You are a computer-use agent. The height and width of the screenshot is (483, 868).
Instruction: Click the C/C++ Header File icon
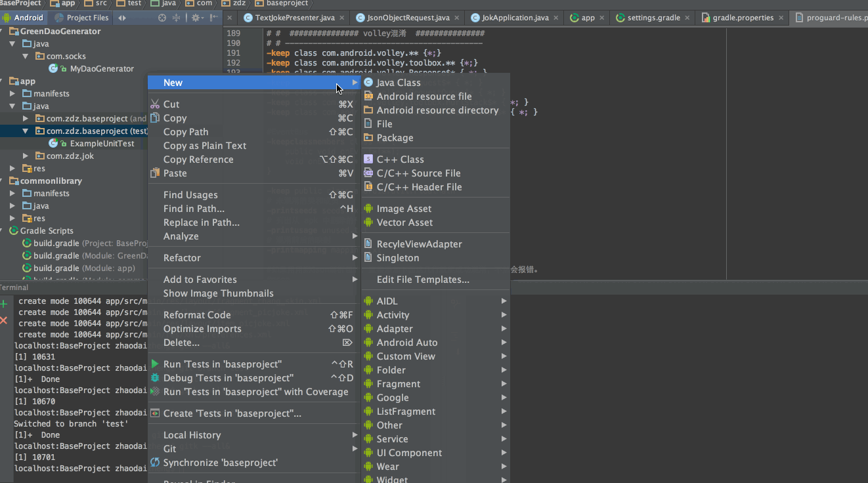368,186
